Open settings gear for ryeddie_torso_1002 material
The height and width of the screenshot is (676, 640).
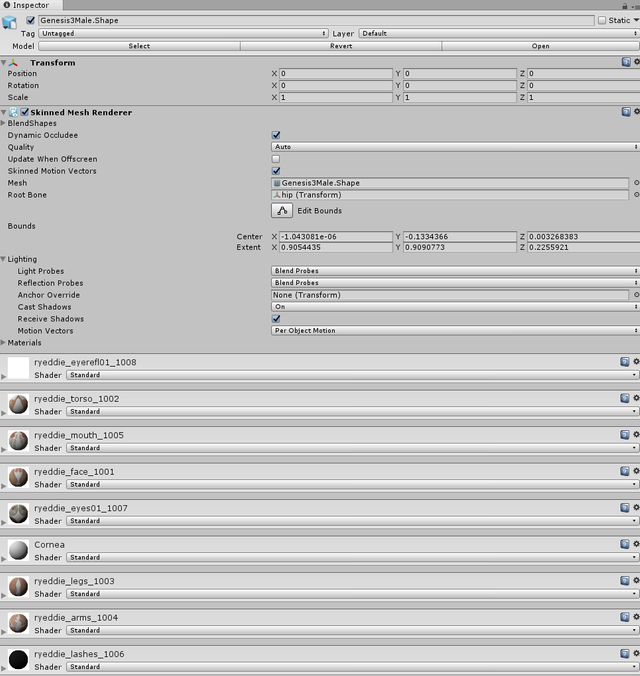point(636,398)
